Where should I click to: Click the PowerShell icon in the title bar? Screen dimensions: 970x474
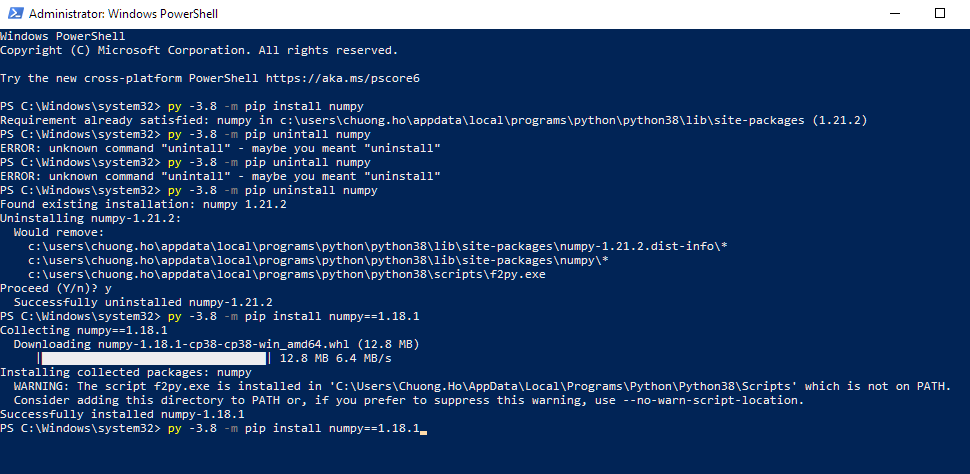[x=14, y=14]
